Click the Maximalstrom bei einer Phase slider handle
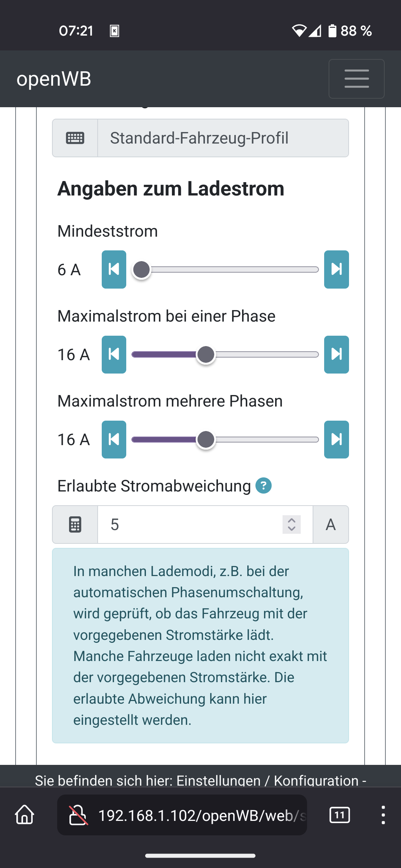 pos(206,355)
